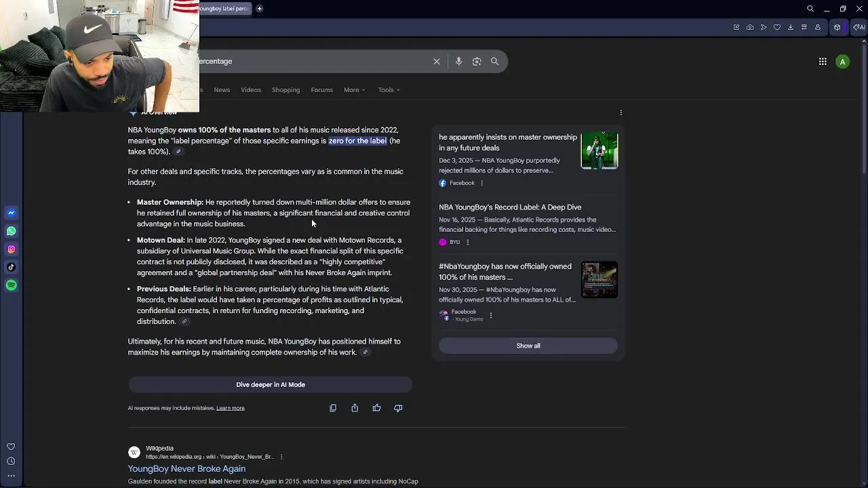Switch to News results tab

coord(222,90)
